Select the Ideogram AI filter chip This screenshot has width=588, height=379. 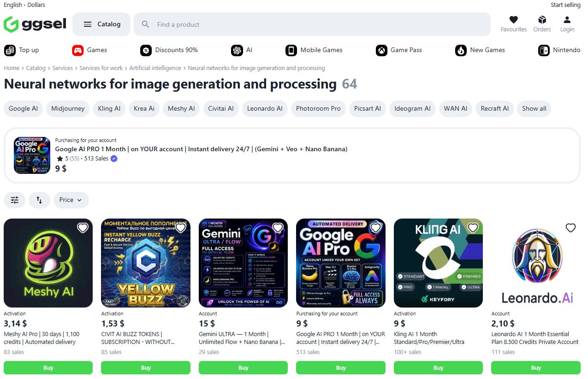pyautogui.click(x=412, y=109)
